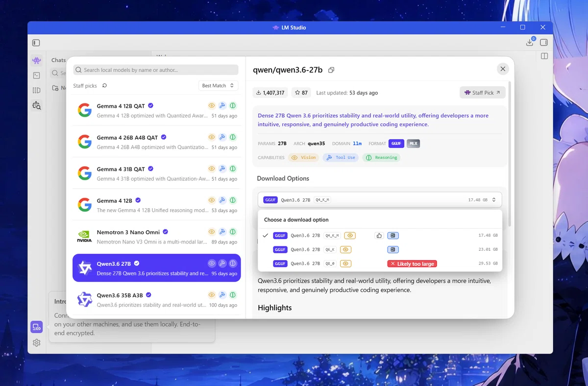Image resolution: width=588 pixels, height=386 pixels.
Task: Choose the Q4_K_M 17.48 GB download option
Action: (x=380, y=236)
